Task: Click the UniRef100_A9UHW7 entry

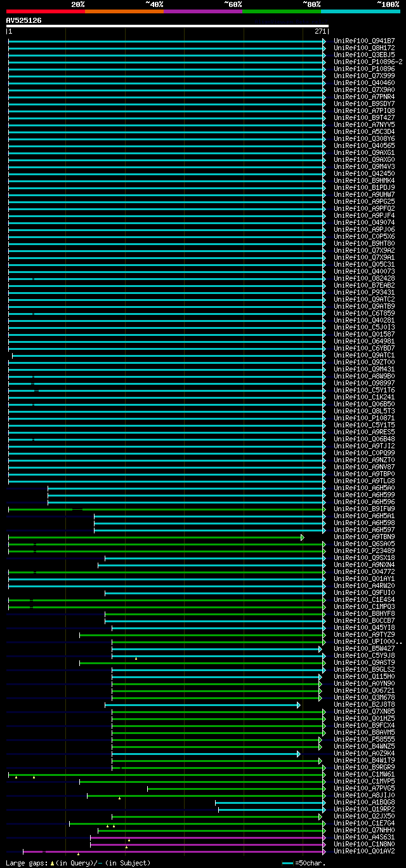Action: (x=364, y=194)
